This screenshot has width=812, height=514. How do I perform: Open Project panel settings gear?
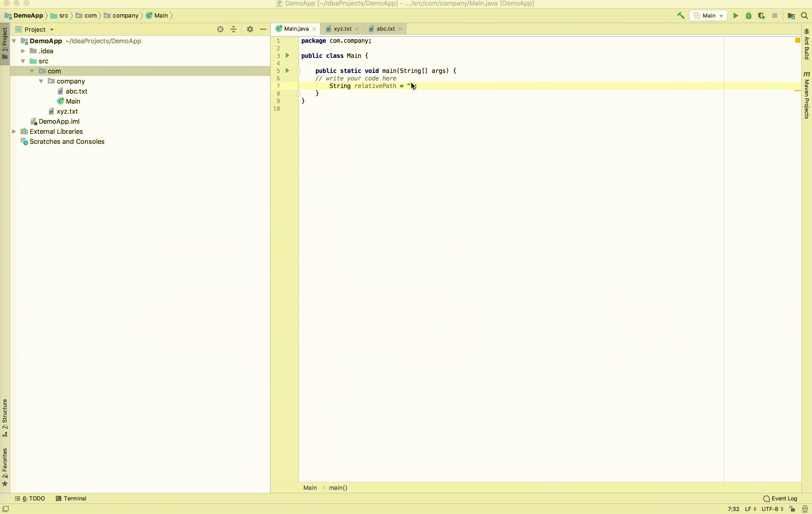tap(250, 29)
